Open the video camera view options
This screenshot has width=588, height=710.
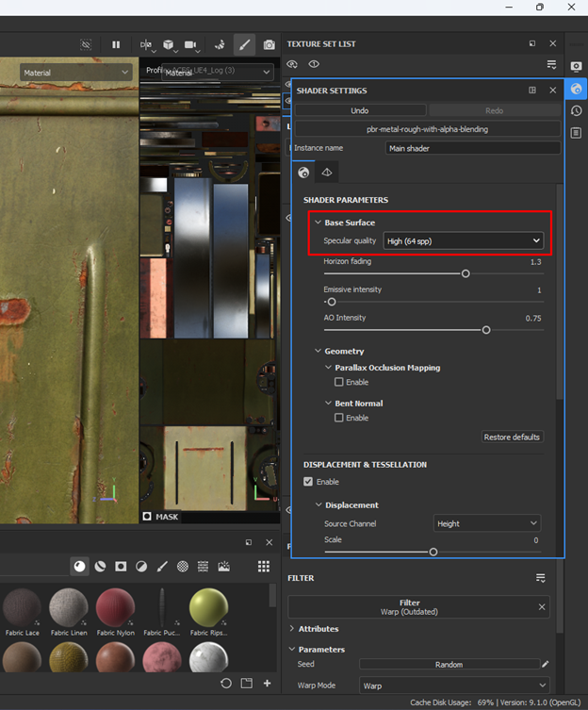[x=192, y=44]
